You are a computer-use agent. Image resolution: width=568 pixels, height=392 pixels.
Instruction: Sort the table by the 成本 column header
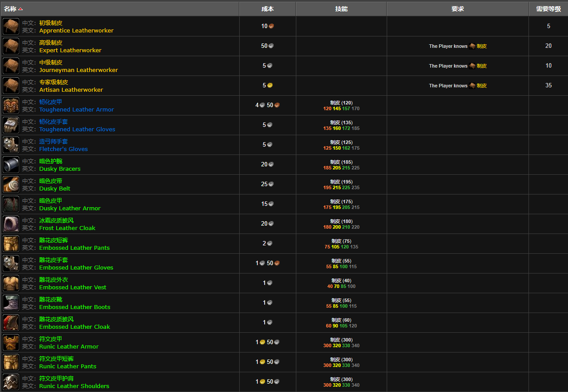click(x=267, y=9)
